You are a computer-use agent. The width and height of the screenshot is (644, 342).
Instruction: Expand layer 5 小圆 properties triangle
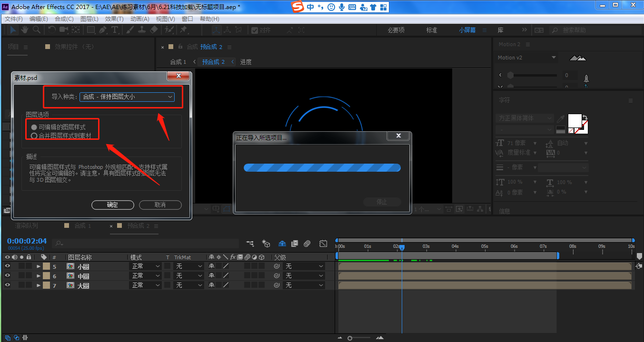click(39, 266)
